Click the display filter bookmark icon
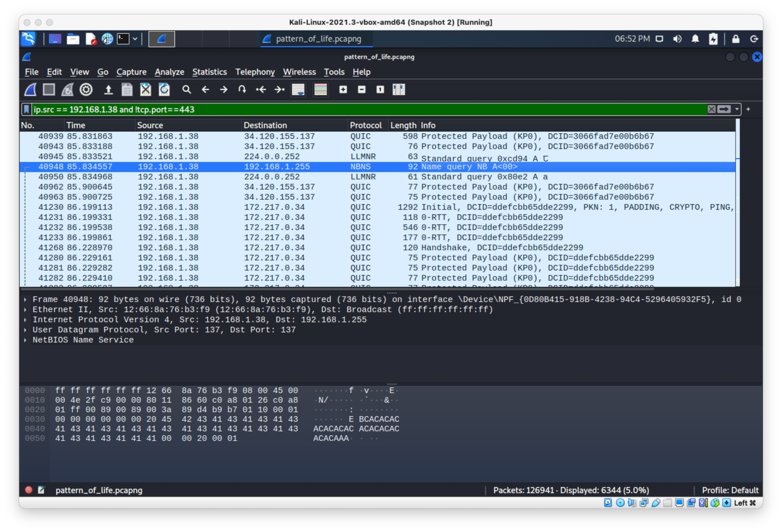The height and width of the screenshot is (532, 782). 27,109
